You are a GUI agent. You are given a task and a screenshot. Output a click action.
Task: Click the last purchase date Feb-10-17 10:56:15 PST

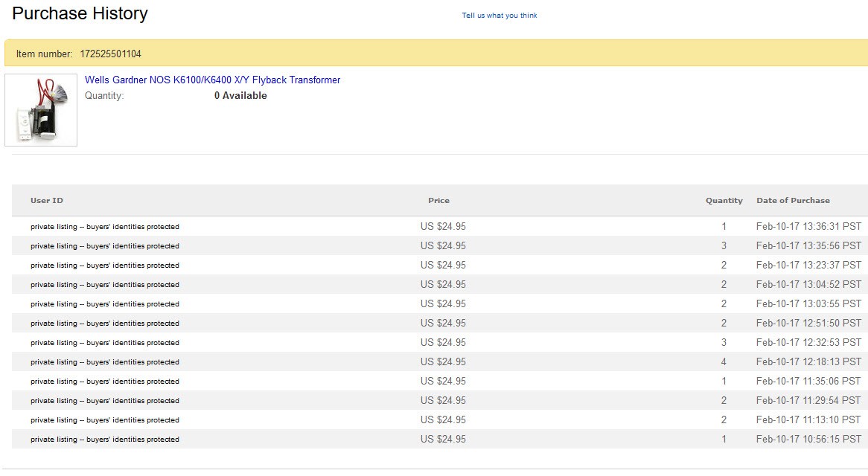808,440
